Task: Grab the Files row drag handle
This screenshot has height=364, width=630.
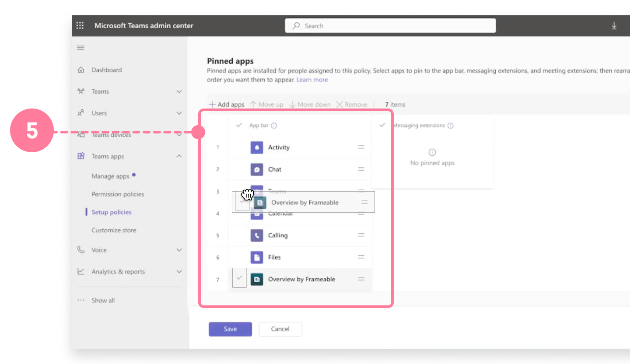Action: pos(361,257)
